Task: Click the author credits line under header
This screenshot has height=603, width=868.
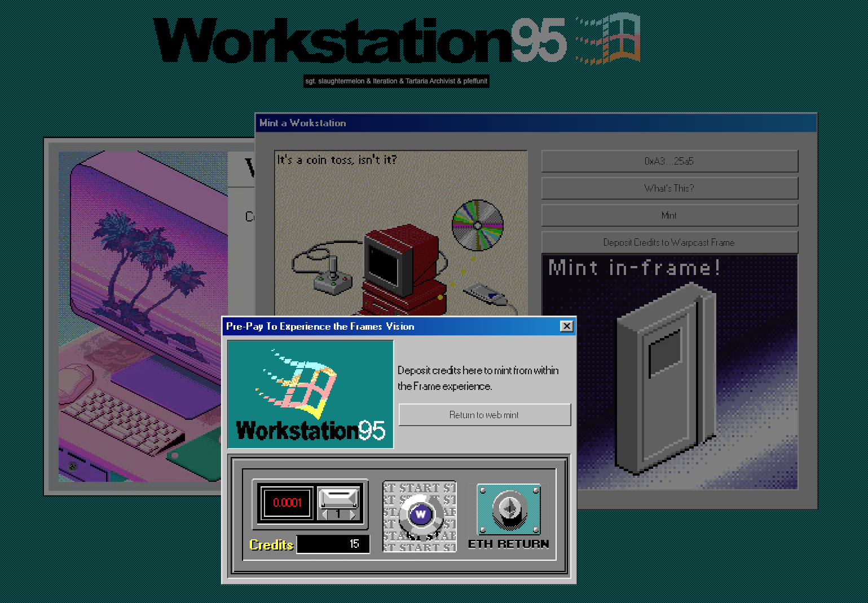Action: (396, 81)
